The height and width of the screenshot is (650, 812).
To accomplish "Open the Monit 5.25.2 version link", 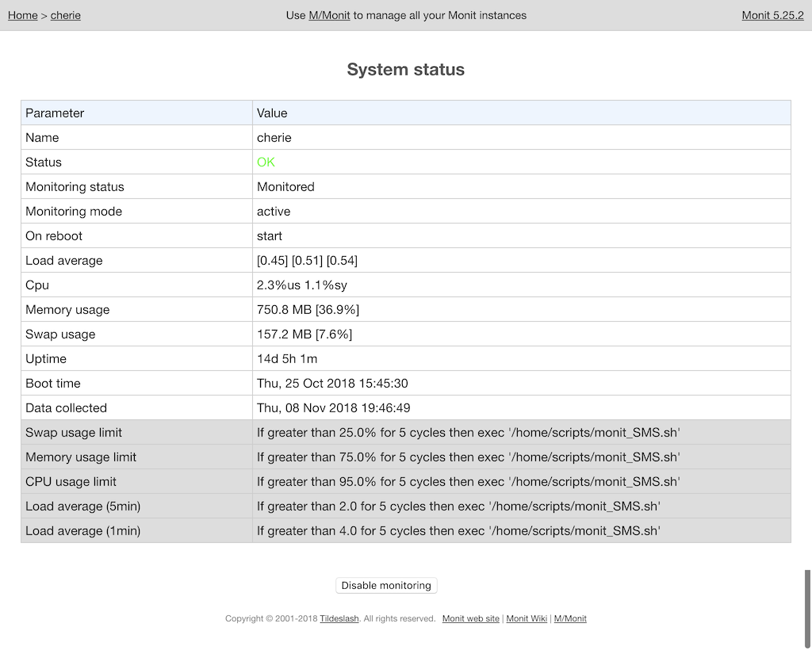I will pyautogui.click(x=772, y=16).
